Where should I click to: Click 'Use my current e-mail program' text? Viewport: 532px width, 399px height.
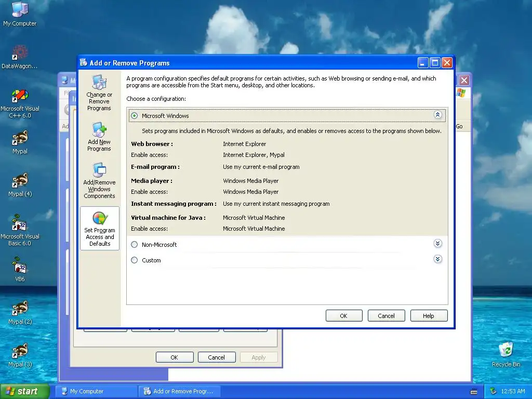[261, 167]
